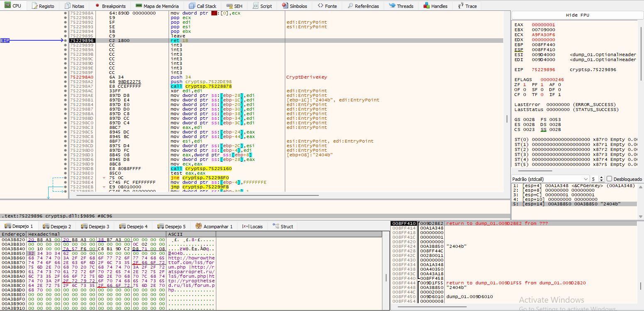
Task: Click the ASCII column header in dump
Action: click(191, 234)
